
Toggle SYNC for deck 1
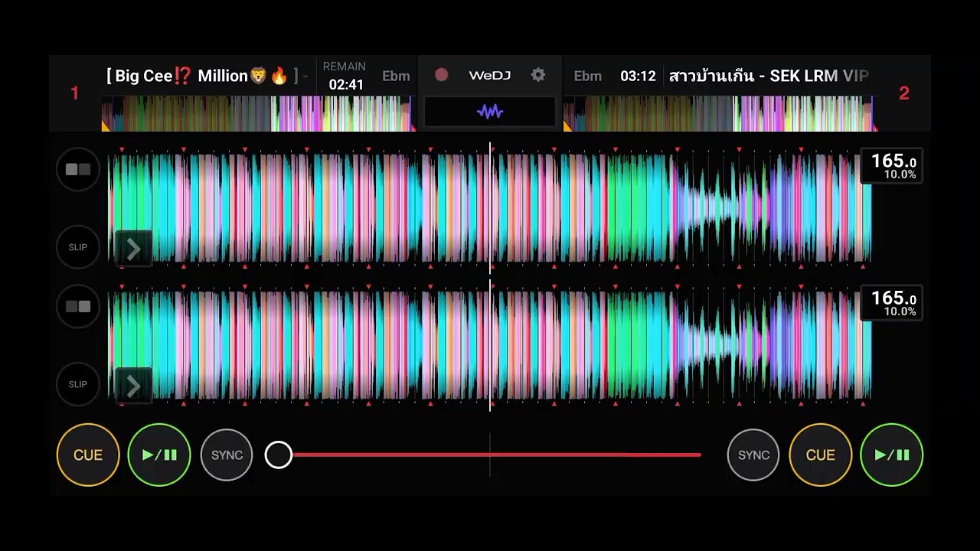point(227,455)
